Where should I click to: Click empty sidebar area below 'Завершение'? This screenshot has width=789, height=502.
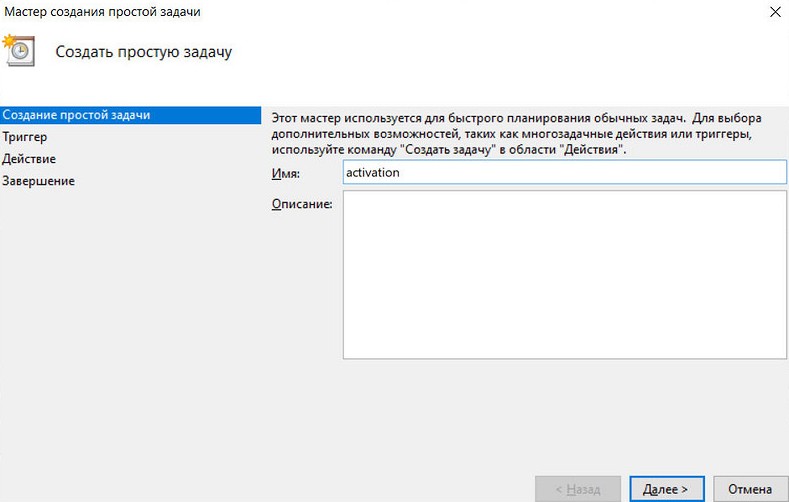[130, 330]
